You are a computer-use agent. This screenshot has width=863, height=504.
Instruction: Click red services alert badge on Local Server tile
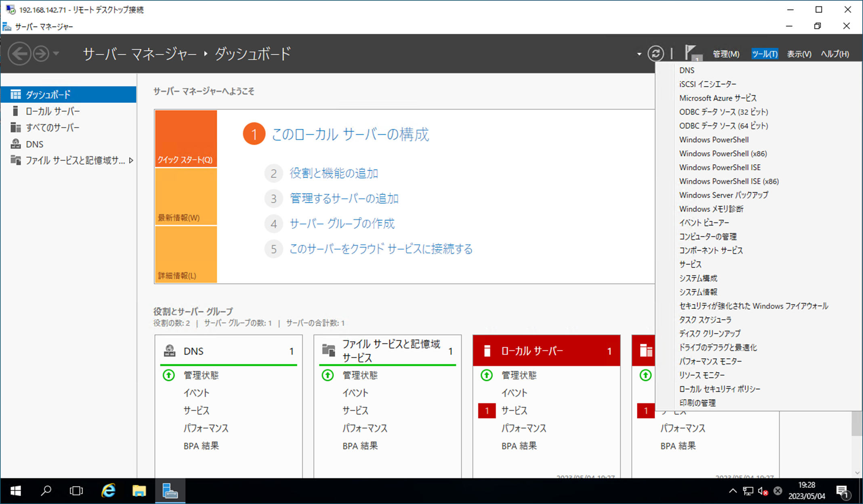(x=487, y=411)
